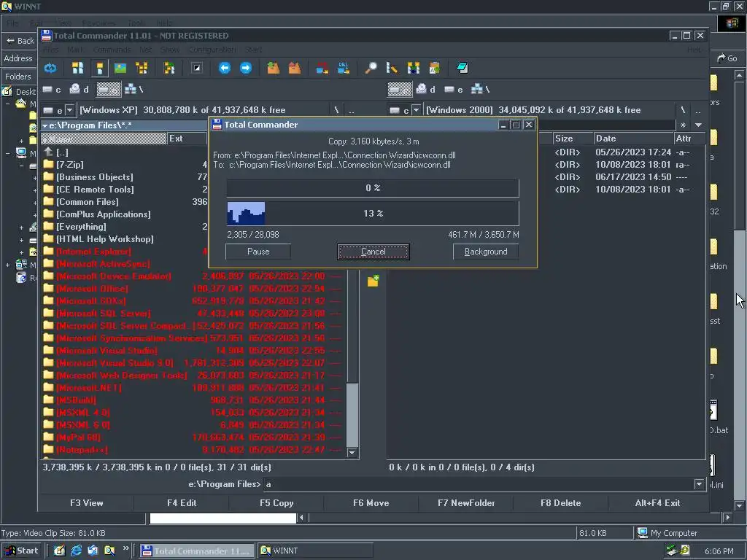The width and height of the screenshot is (747, 560).
Task: Open network neighborhood in left drive bar
Action: [133, 89]
